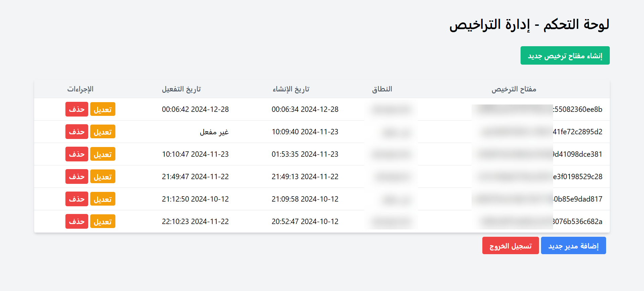This screenshot has width=644, height=291.
Task: Click the creation date column header
Action: [x=291, y=89]
